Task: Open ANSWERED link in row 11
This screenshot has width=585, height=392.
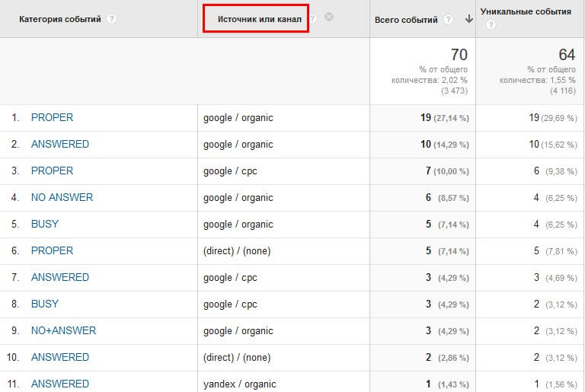Action: click(60, 384)
